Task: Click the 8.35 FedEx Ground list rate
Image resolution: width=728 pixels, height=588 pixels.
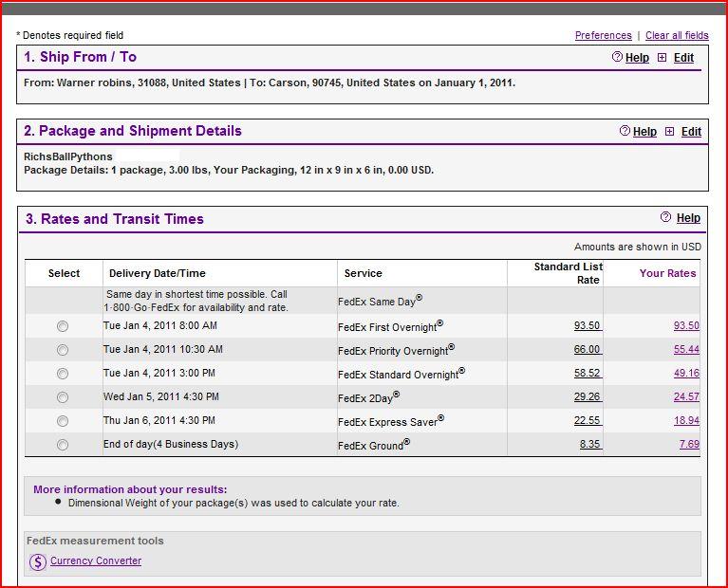Action: click(590, 444)
